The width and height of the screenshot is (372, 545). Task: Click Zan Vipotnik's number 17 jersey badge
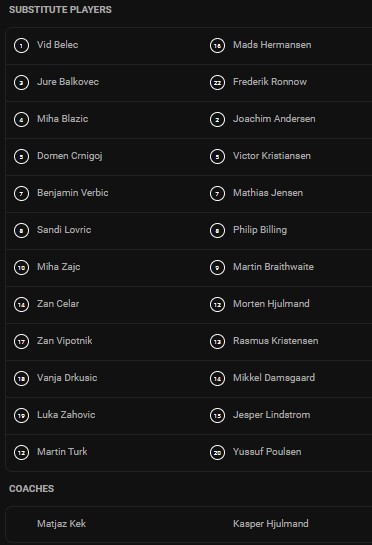click(21, 341)
